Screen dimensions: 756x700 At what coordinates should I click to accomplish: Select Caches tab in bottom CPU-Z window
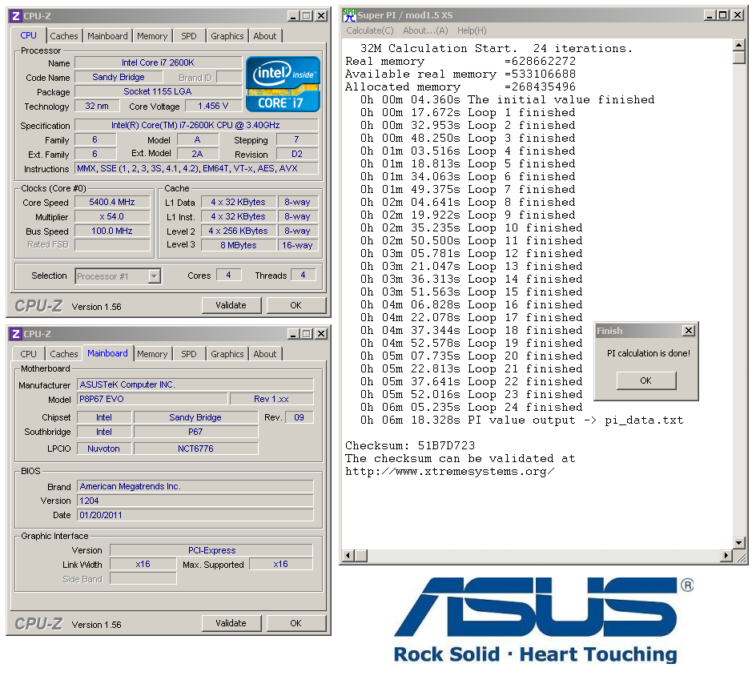click(x=63, y=354)
